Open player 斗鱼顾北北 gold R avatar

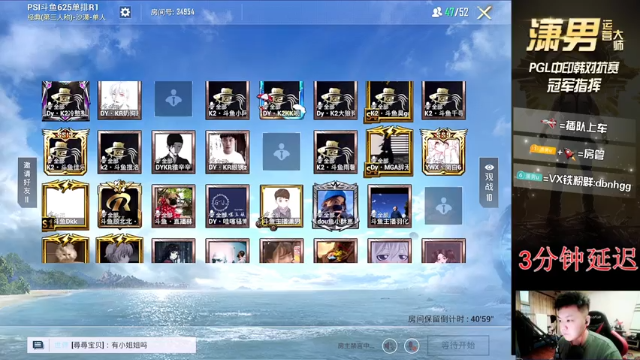120,204
